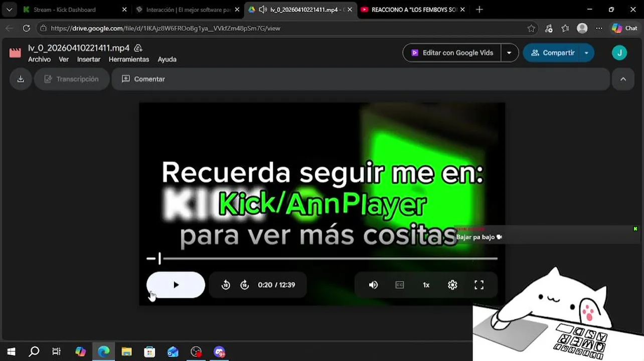Click Editar con Google Vids

point(452,53)
